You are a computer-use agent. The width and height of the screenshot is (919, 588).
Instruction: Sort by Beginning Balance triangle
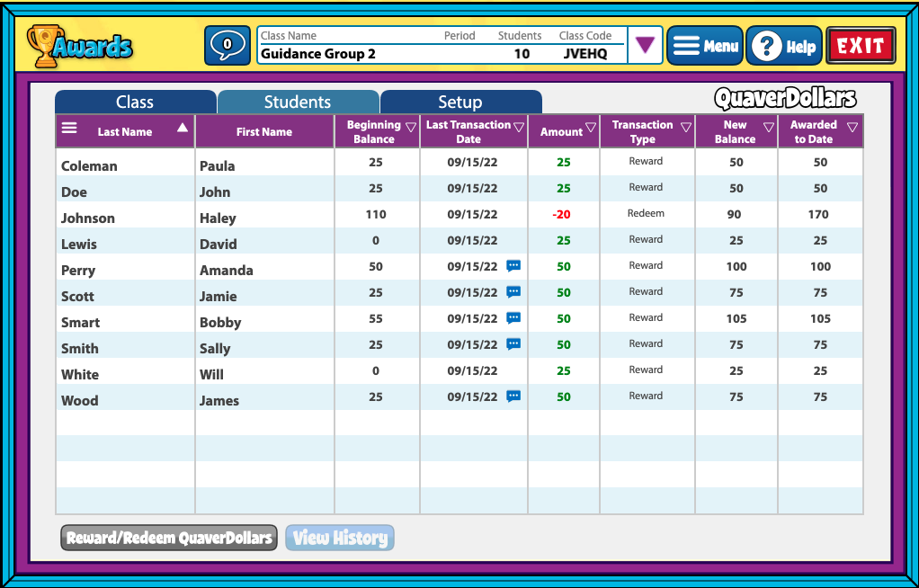coord(411,127)
